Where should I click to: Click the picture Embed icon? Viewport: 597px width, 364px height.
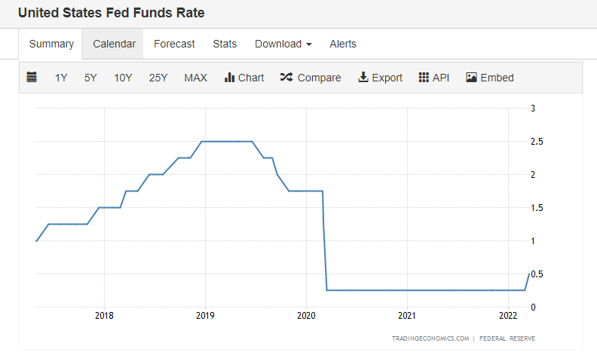pos(471,78)
